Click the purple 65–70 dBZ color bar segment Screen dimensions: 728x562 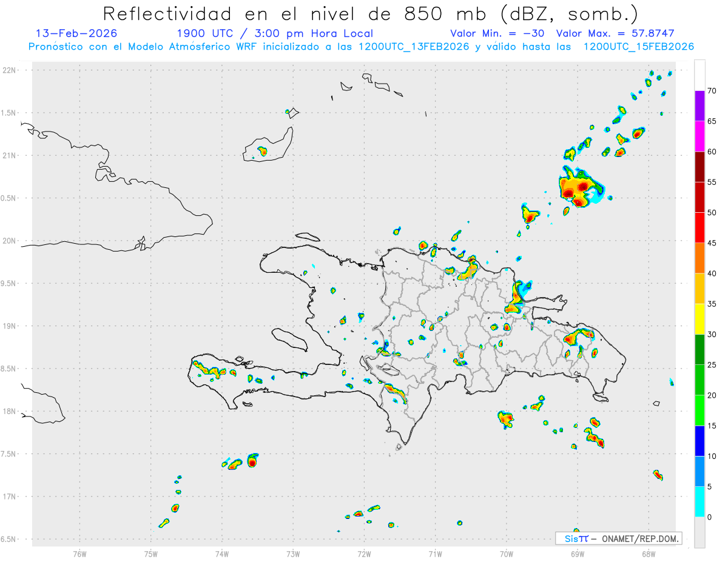pyautogui.click(x=699, y=105)
